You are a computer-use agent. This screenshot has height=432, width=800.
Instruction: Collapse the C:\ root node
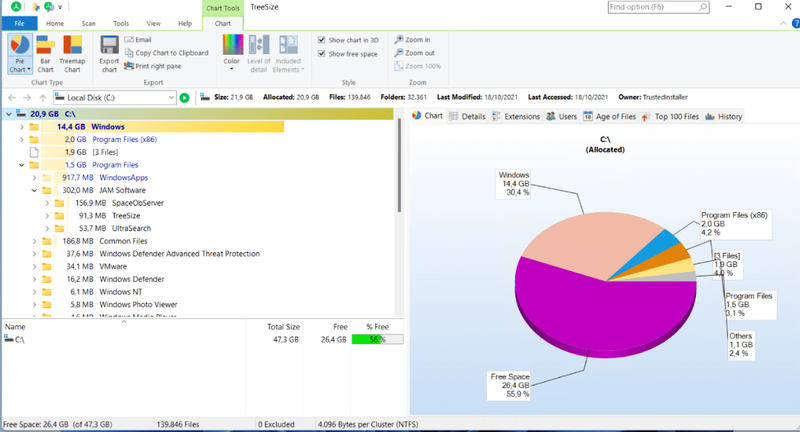pos(9,114)
